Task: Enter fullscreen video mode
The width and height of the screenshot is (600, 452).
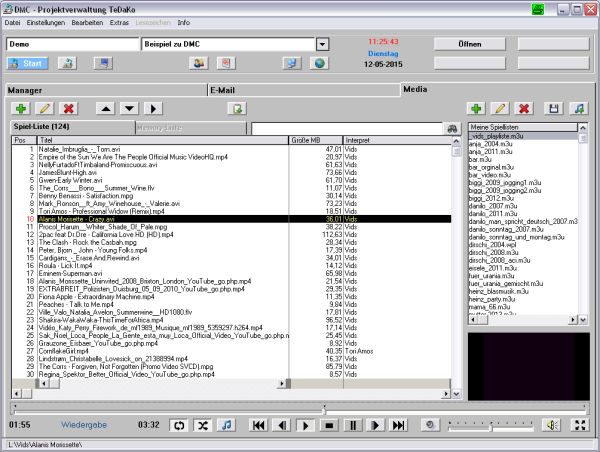Action: (x=579, y=425)
